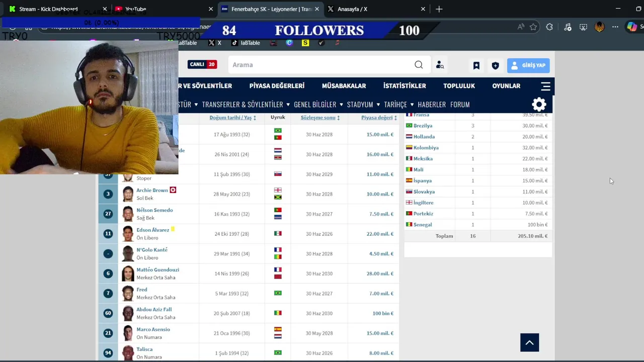Click the Giriş Yap login button
The width and height of the screenshot is (644, 362).
tap(528, 65)
